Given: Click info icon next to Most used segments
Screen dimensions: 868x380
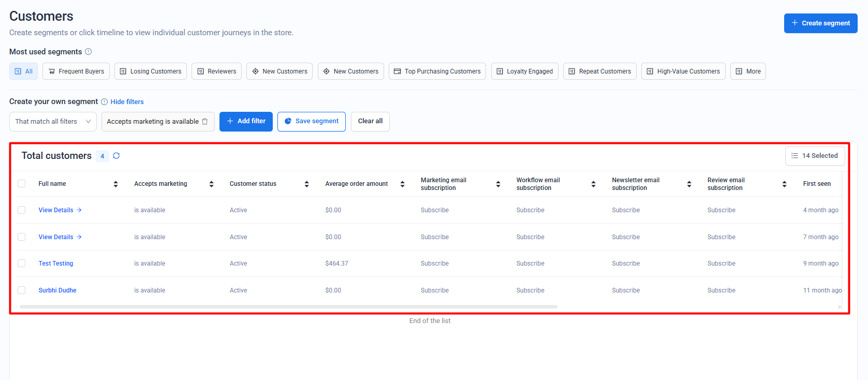Looking at the screenshot, I should coord(89,52).
